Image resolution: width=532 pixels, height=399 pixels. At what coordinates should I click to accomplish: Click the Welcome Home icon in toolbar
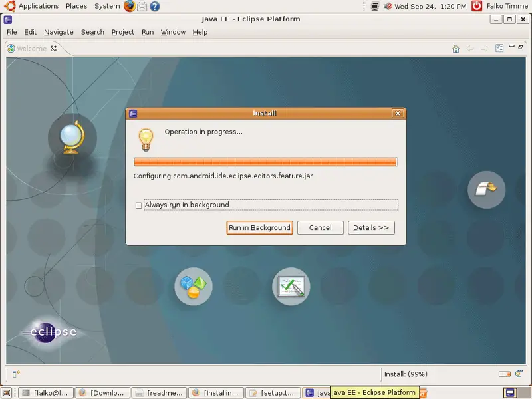pos(456,49)
